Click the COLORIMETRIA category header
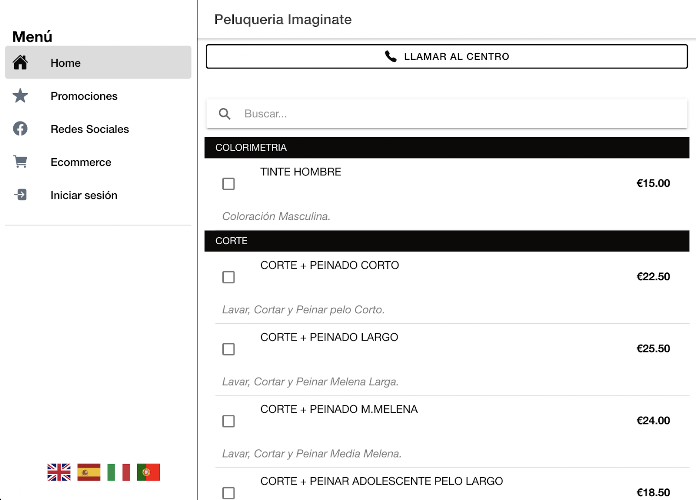 click(447, 148)
